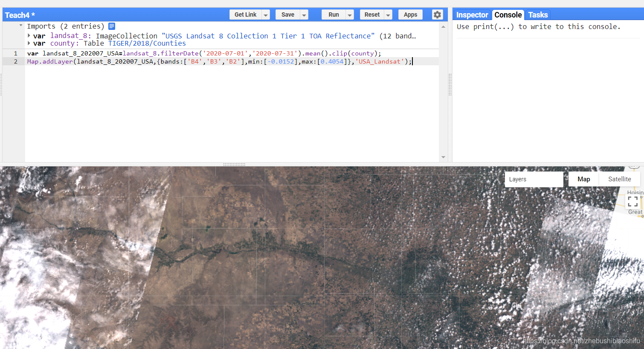Open the Layers panel
This screenshot has height=349, width=644.
pyautogui.click(x=534, y=179)
